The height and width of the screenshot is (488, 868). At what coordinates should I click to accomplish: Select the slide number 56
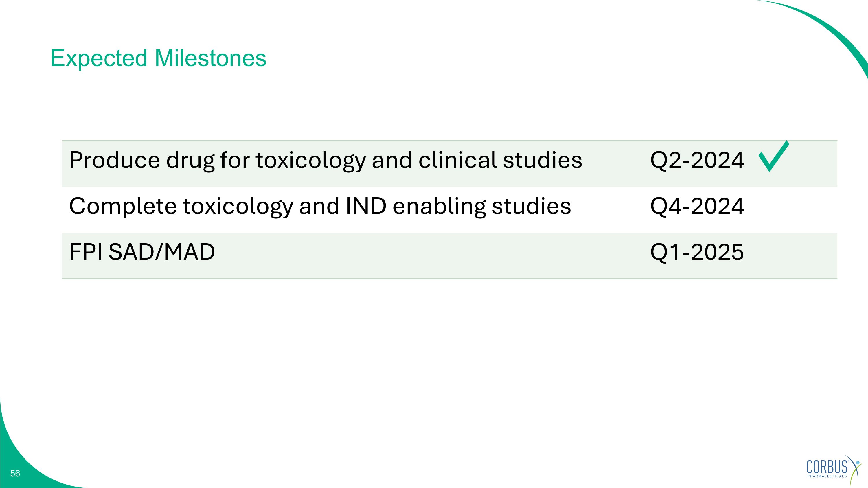[x=15, y=474]
